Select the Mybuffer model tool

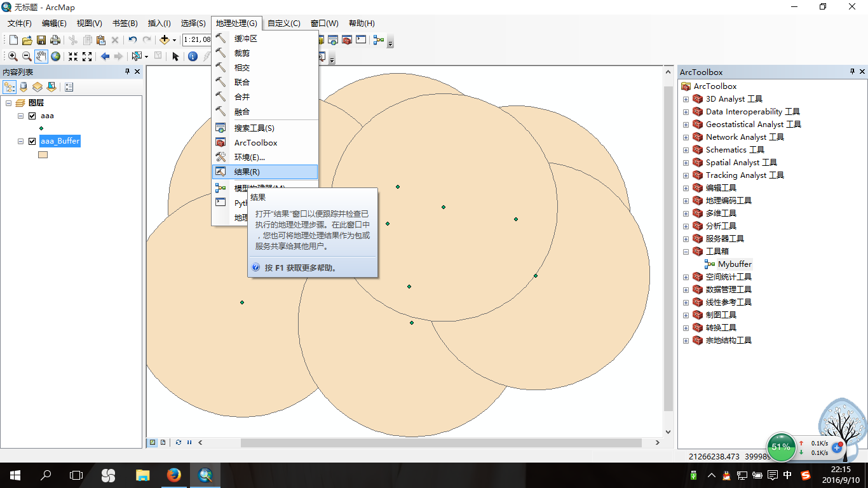click(x=735, y=264)
